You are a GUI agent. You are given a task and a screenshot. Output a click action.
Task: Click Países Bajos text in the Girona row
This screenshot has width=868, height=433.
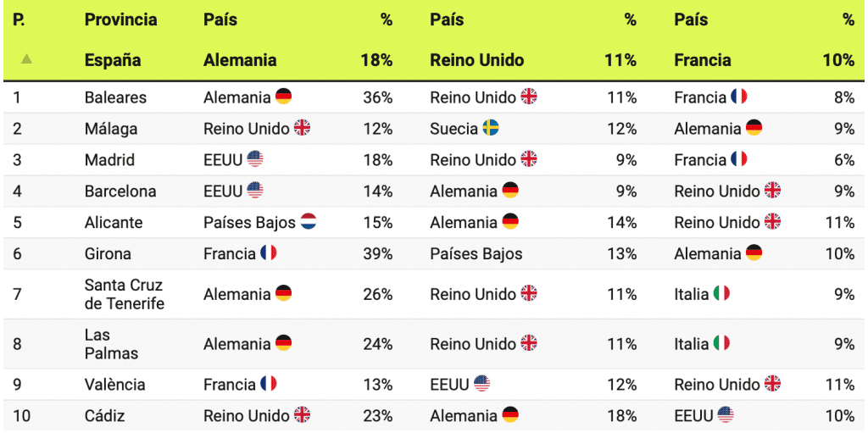pos(476,253)
